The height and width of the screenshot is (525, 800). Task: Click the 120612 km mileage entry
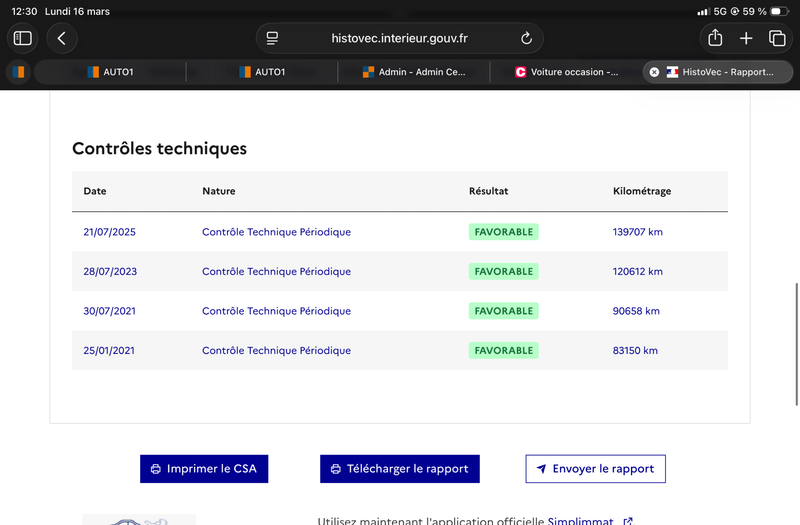coord(637,271)
